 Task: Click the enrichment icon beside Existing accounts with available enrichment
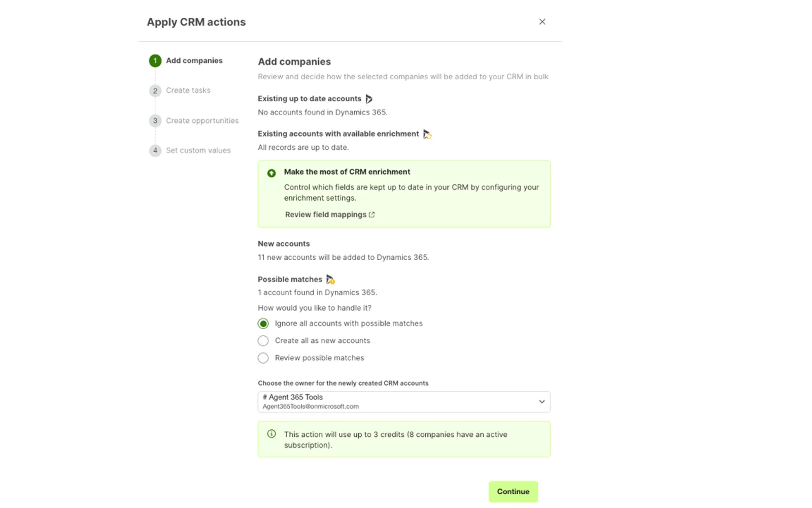(x=427, y=134)
